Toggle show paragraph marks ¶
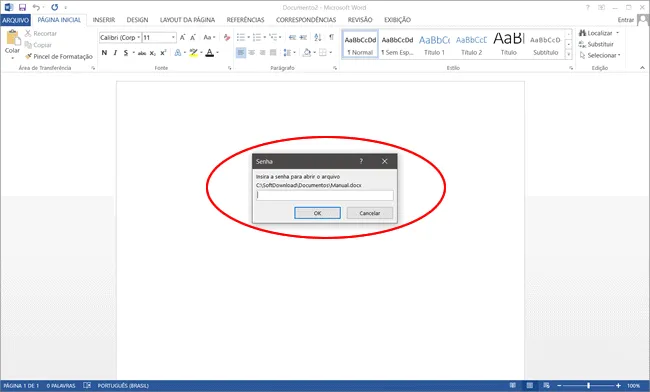This screenshot has height=392, width=650. click(x=331, y=37)
